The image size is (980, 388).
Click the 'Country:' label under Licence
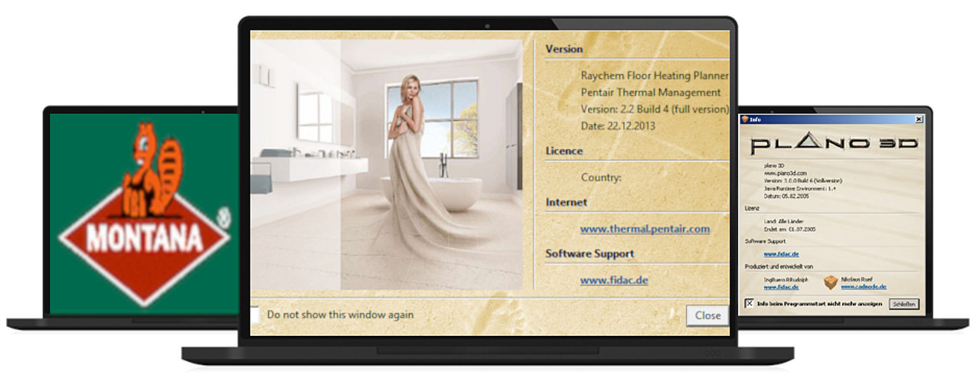[601, 178]
